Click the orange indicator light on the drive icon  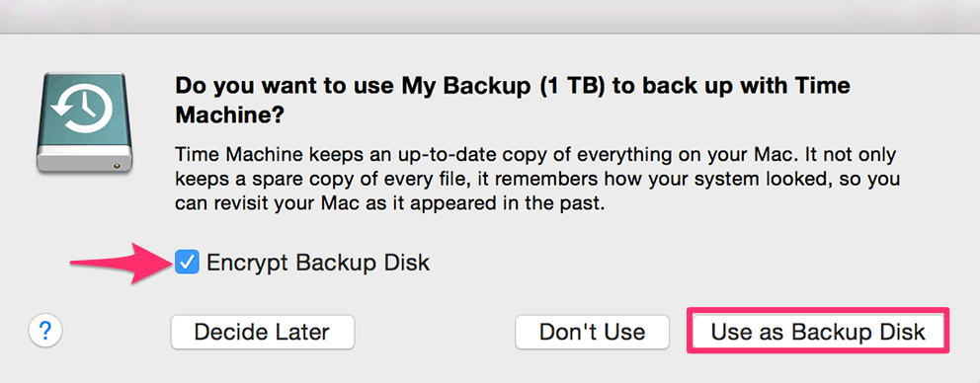(x=117, y=165)
